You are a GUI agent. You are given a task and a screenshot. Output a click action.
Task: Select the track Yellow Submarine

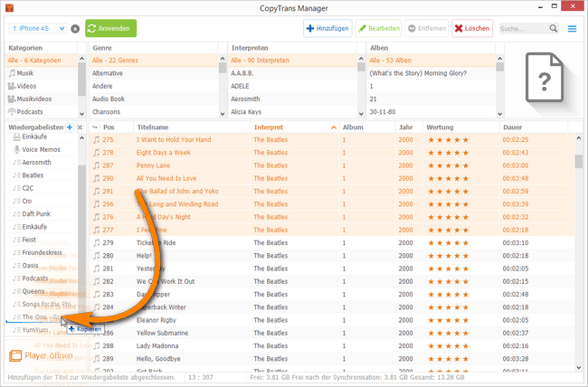pyautogui.click(x=332, y=333)
